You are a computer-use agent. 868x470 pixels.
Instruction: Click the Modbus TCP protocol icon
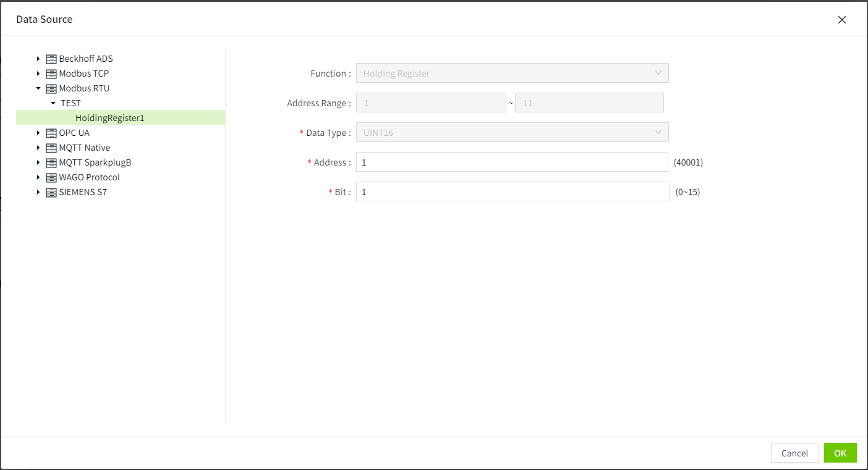pyautogui.click(x=51, y=74)
